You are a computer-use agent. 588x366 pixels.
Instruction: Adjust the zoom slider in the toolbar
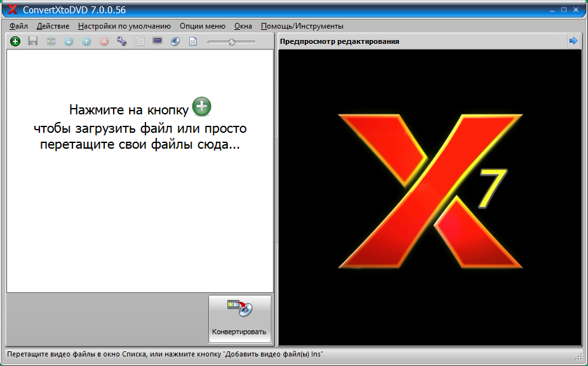231,41
